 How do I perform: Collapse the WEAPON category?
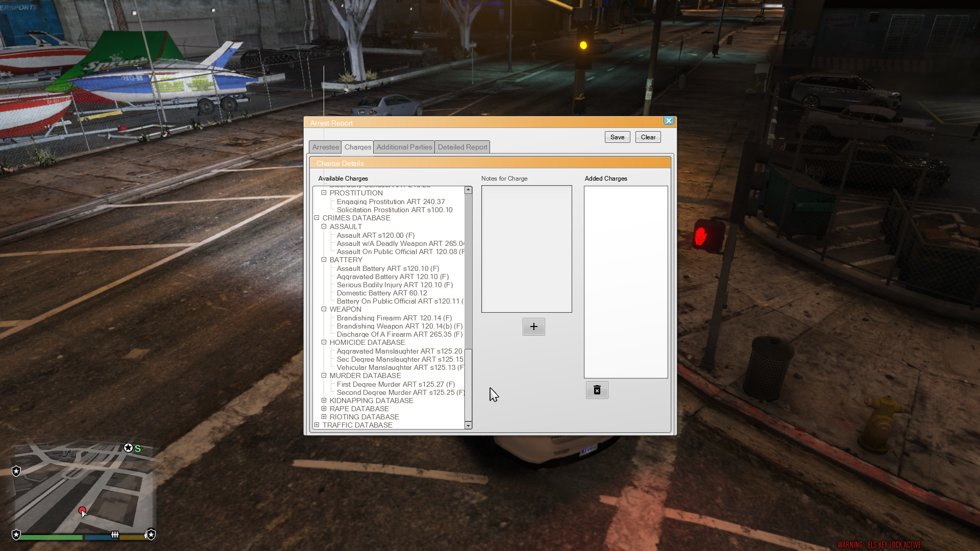[324, 309]
